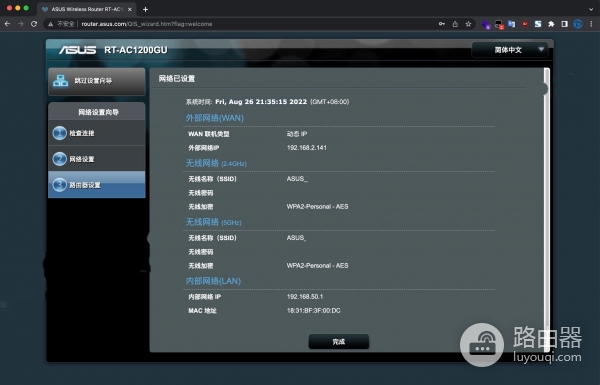Click the not-secure warning icon
600x385 pixels.
tap(50, 24)
